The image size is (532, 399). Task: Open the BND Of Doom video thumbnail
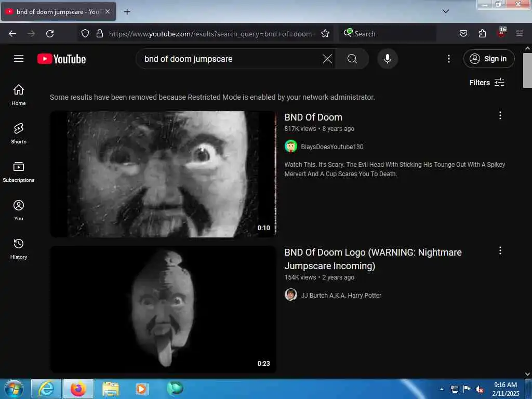[163, 174]
